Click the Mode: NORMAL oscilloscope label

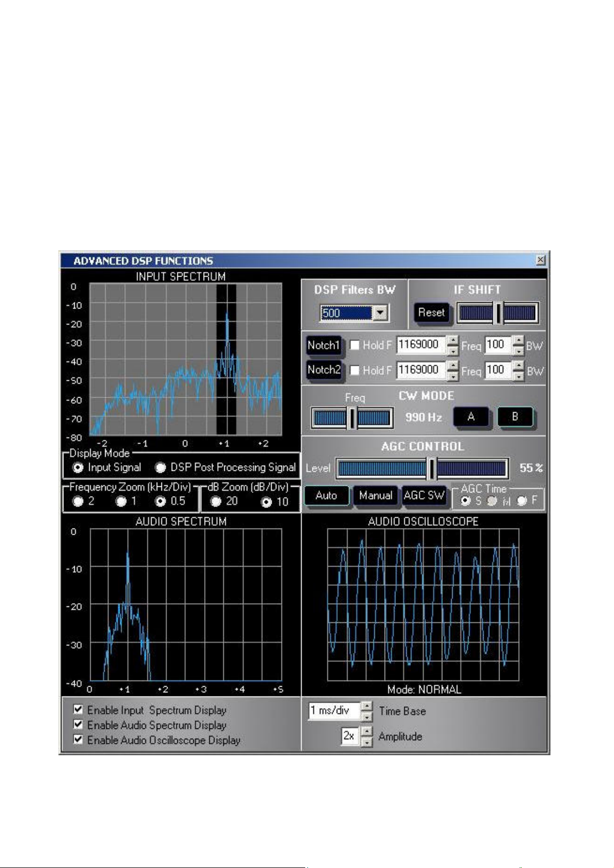pos(424,689)
